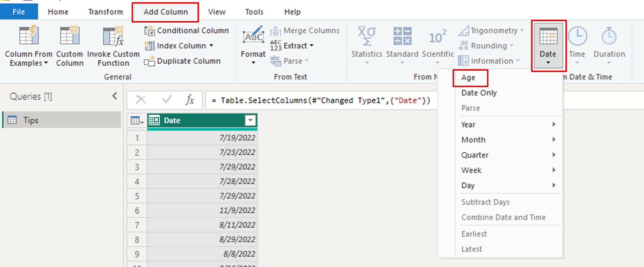The width and height of the screenshot is (644, 267).
Task: Click the Column From Examples icon
Action: (x=29, y=36)
